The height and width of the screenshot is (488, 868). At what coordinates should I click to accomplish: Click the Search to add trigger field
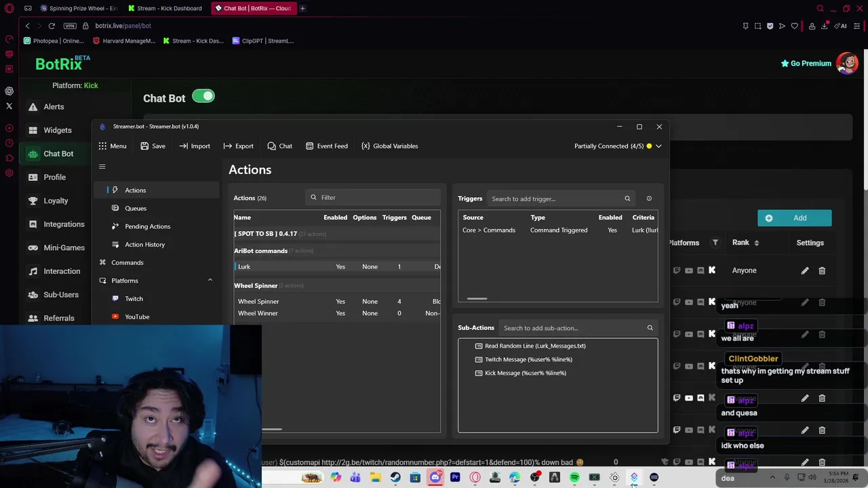tap(555, 199)
